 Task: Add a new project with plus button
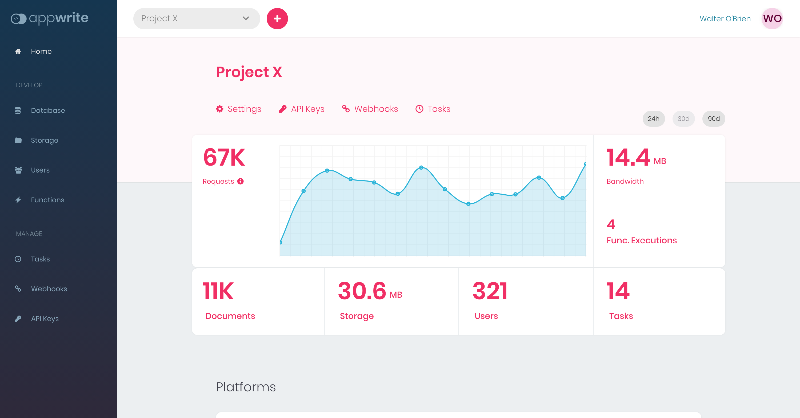coord(278,18)
